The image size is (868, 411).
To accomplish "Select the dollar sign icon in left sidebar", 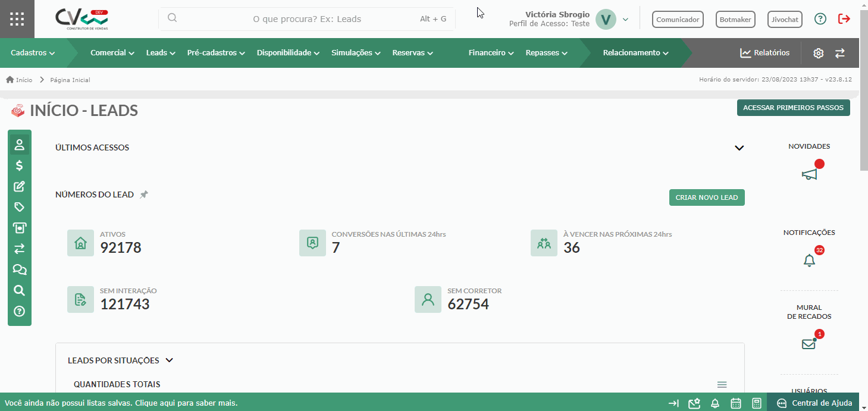I will click(20, 165).
